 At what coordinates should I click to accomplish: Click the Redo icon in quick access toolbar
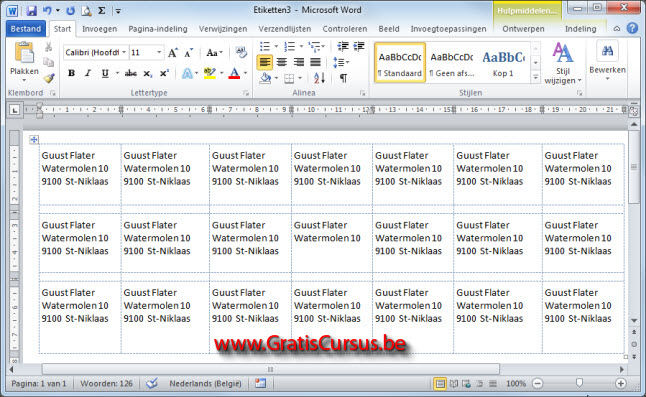click(x=71, y=11)
